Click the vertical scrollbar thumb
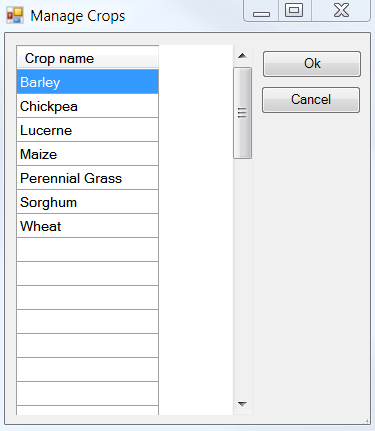This screenshot has width=375, height=431. [x=242, y=113]
